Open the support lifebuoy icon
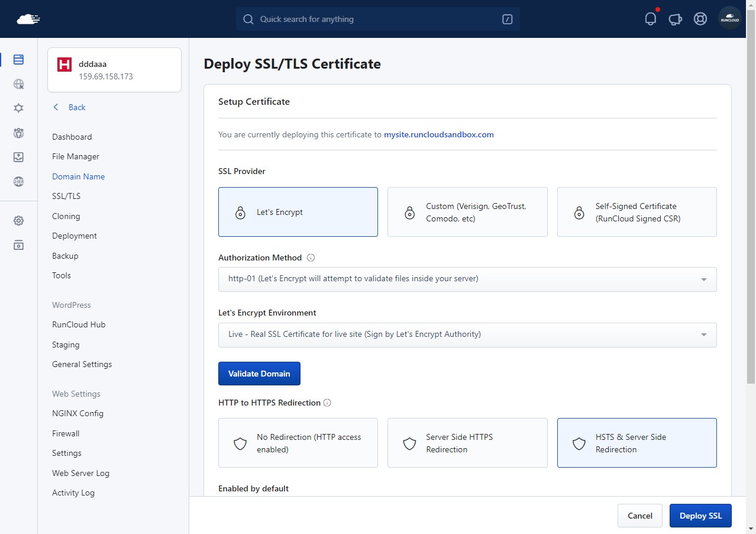Viewport: 756px width, 534px height. tap(700, 19)
